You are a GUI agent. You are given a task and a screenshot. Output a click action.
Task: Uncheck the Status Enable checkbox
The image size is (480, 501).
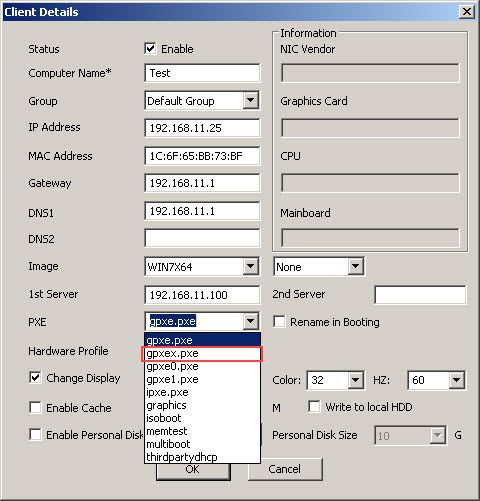coord(150,49)
